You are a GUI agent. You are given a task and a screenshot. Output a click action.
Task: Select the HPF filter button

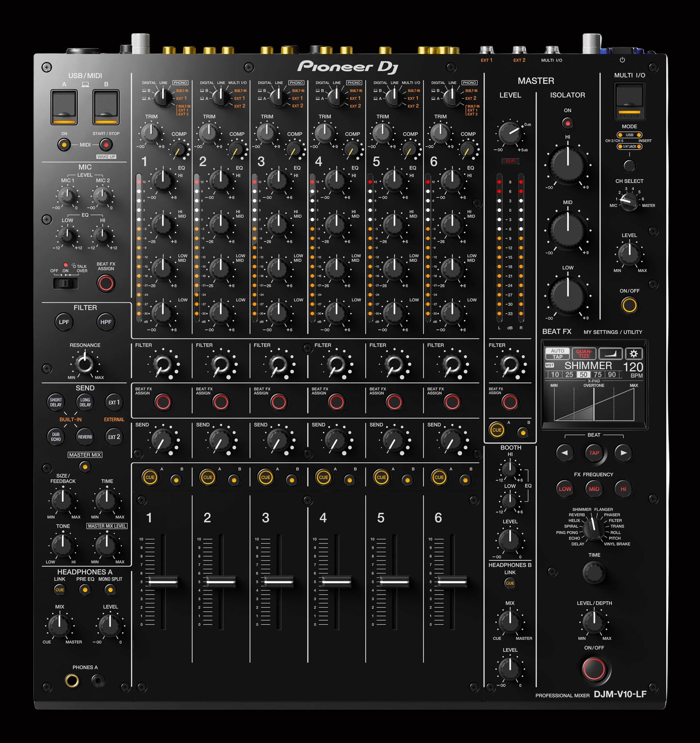click(106, 322)
